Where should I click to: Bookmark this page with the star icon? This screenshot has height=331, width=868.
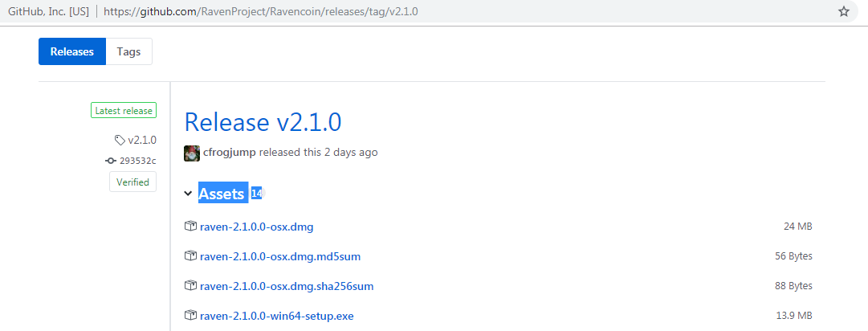click(844, 11)
